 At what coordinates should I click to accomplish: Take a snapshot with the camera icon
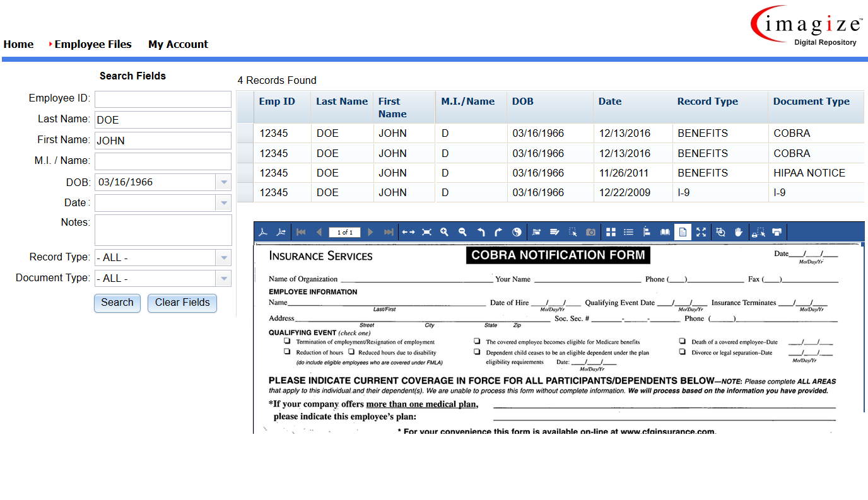(590, 232)
